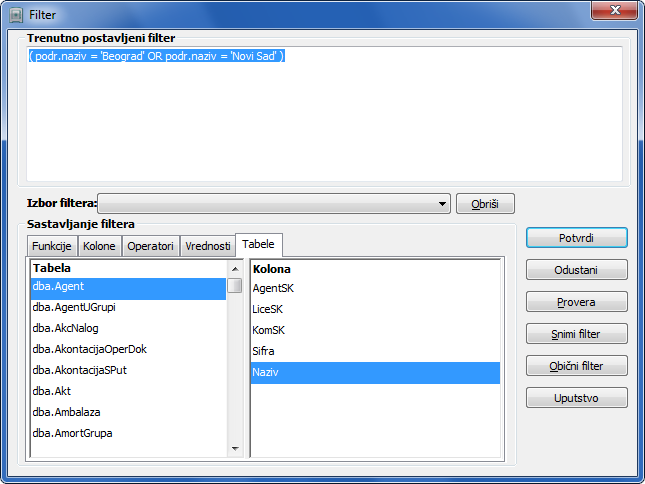Close the Filter dialog window
This screenshot has height=484, width=645.
pos(617,12)
